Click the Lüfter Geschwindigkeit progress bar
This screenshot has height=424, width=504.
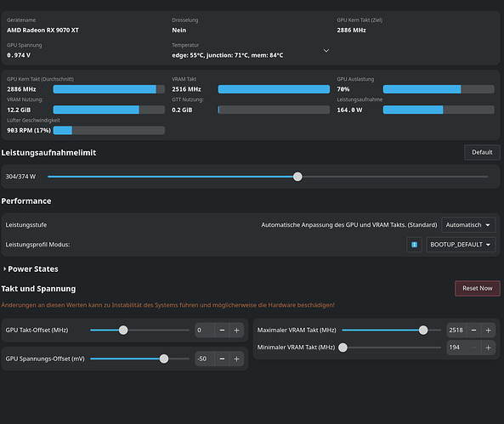(109, 130)
